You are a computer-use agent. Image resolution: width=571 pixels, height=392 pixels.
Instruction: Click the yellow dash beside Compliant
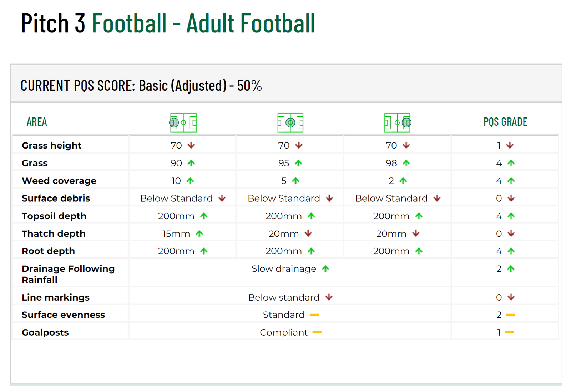pos(317,332)
